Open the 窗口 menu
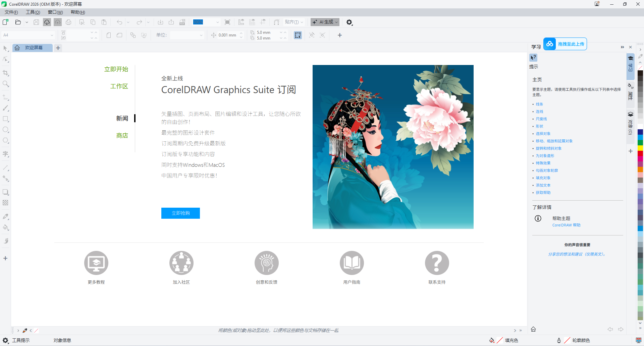This screenshot has height=346, width=644. pyautogui.click(x=55, y=12)
